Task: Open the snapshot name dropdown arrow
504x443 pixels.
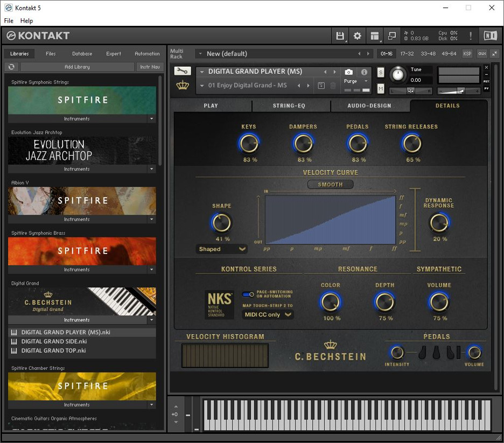Action: 202,86
